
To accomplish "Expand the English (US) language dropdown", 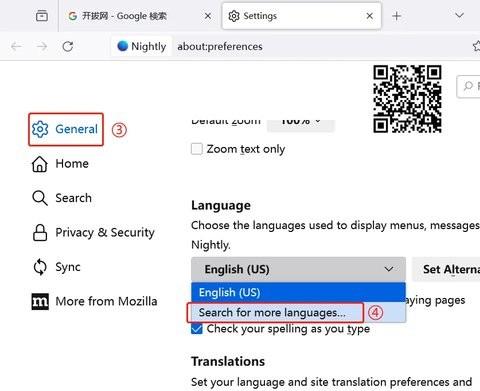I will (298, 269).
